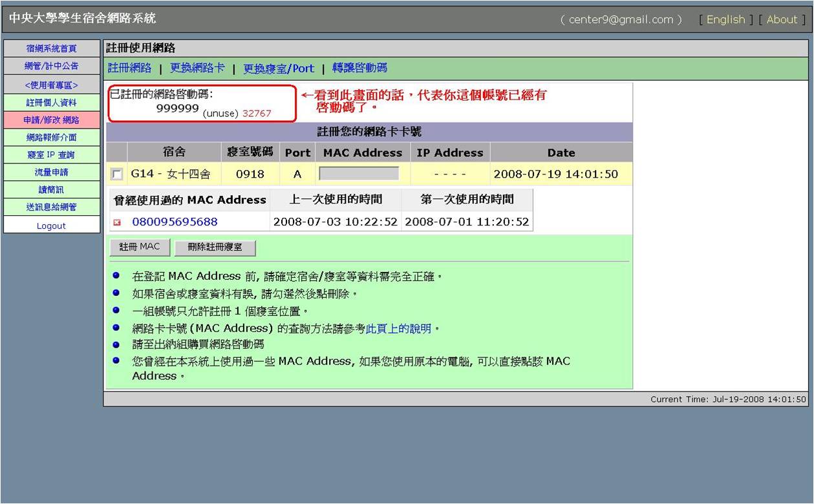814x504 pixels.
Task: Open the About link in header
Action: click(782, 19)
